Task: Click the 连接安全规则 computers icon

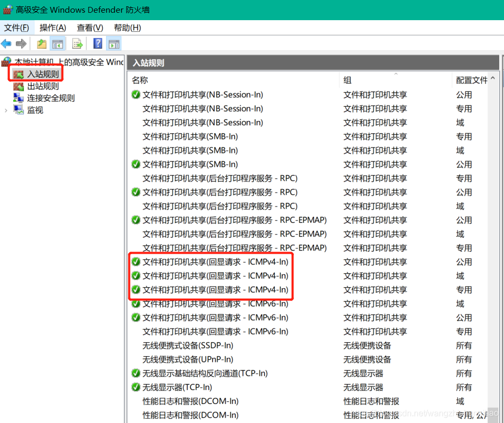Action: coord(19,98)
